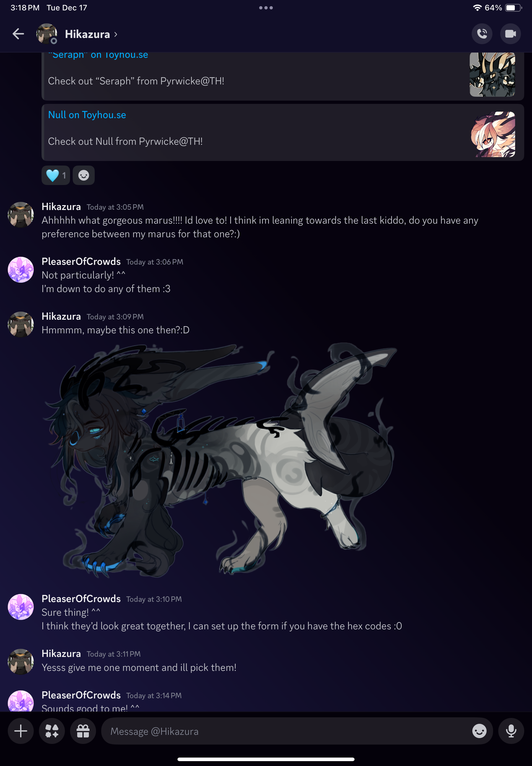
Task: Open the plus attachment button
Action: coord(21,731)
